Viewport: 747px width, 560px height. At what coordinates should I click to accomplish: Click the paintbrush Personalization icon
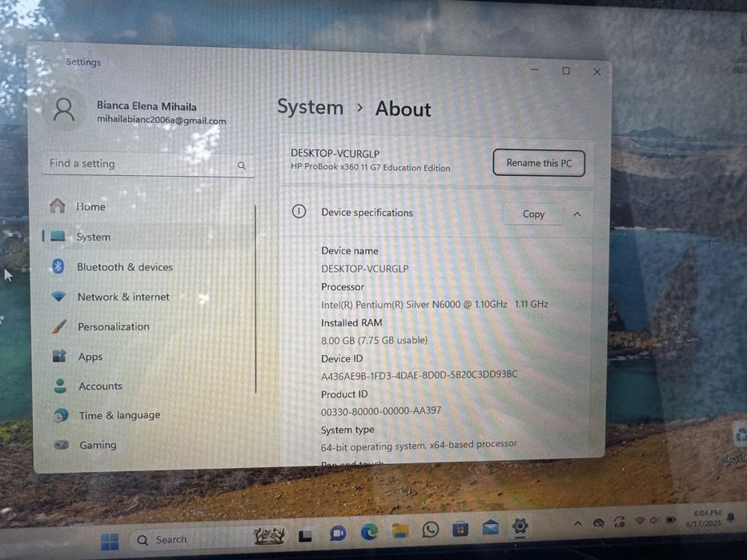click(x=59, y=326)
